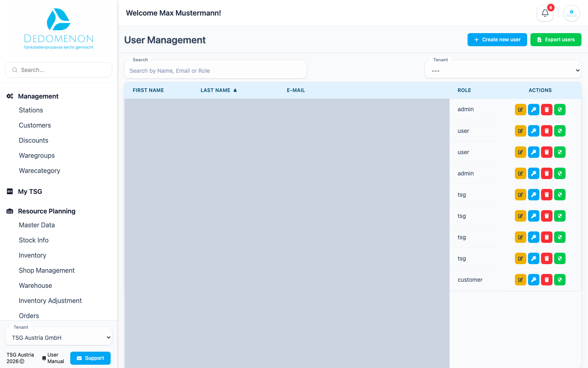Click the 'Welcome Max Mustermann!' heading
This screenshot has width=588, height=368.
pyautogui.click(x=174, y=13)
